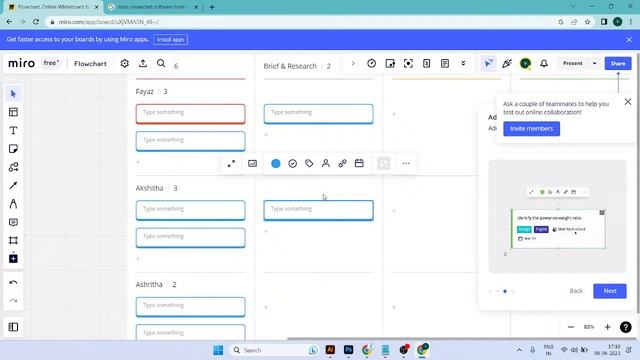Viewport: 640px width, 360px height.
Task: Select the Connection line tool
Action: (x=13, y=185)
